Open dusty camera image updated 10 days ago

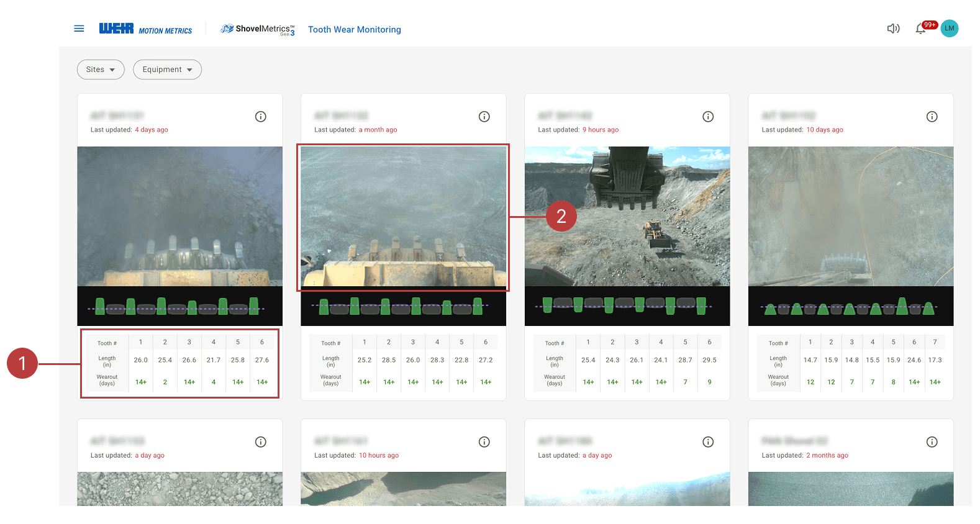point(851,216)
